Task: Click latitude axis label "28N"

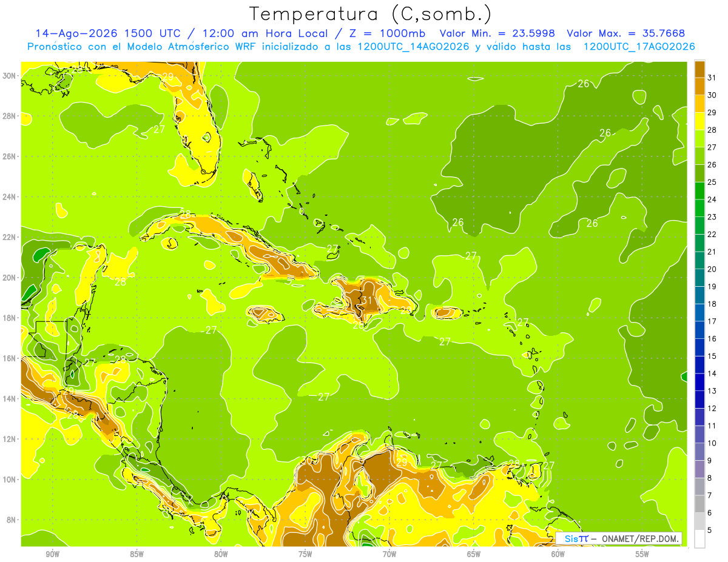Action: 9,116
